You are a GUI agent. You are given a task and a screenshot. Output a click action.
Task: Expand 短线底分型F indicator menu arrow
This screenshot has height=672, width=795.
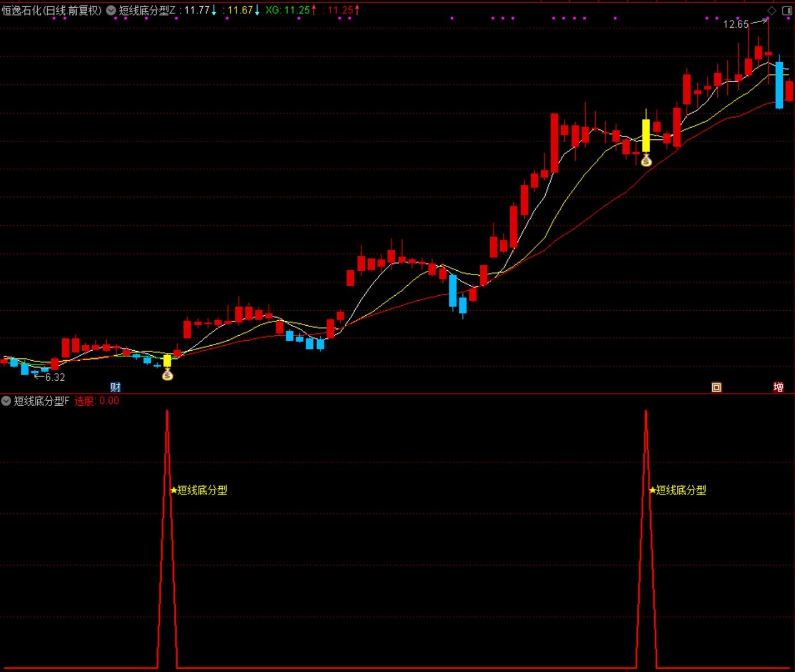click(6, 401)
